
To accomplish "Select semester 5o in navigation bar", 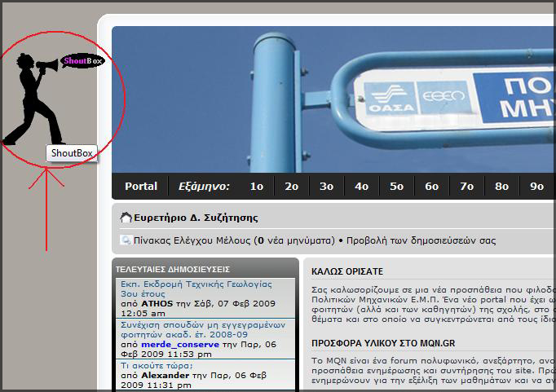I will pyautogui.click(x=396, y=187).
